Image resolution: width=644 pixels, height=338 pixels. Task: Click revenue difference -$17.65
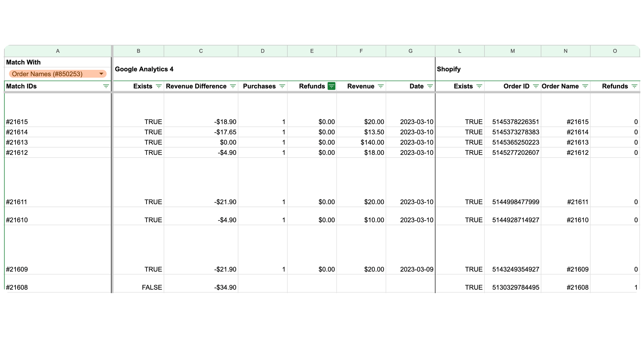click(225, 132)
